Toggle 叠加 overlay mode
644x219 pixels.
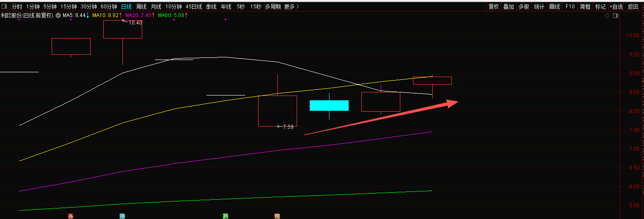[508, 7]
